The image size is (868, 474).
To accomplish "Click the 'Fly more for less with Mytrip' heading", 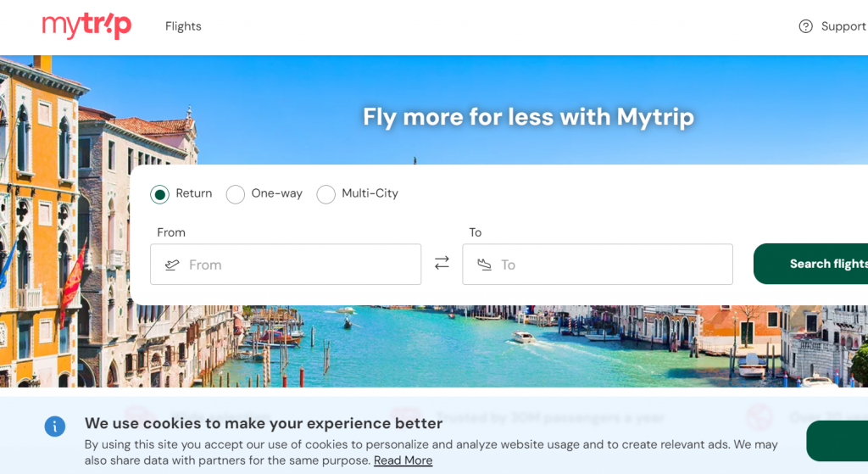I will coord(528,117).
